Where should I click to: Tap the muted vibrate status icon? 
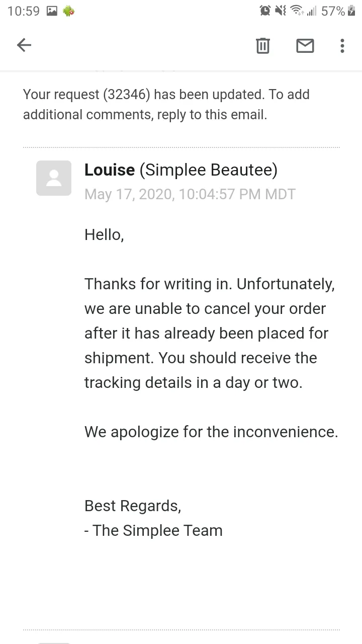281,11
